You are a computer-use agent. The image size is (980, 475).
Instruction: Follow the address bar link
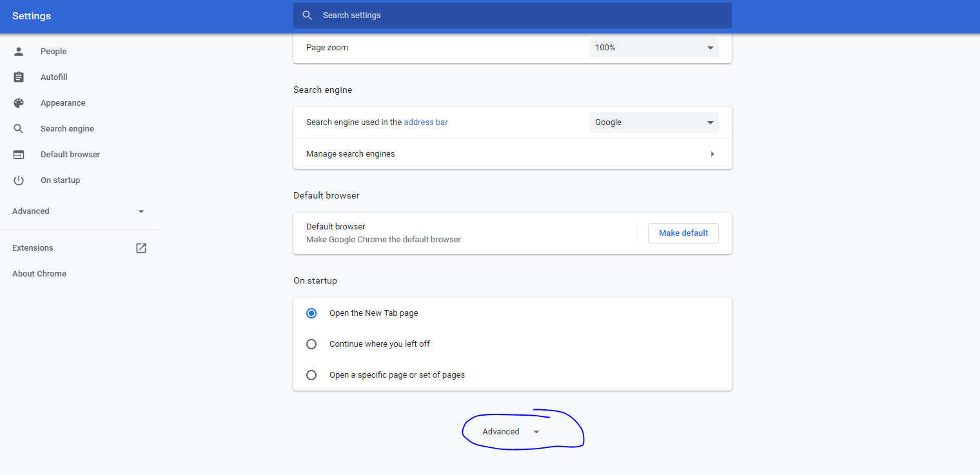click(x=426, y=122)
